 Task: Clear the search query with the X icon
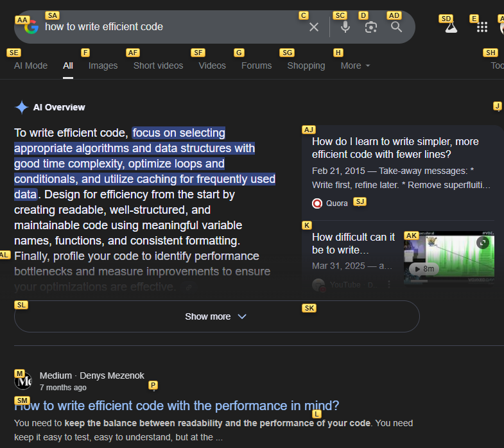[314, 27]
